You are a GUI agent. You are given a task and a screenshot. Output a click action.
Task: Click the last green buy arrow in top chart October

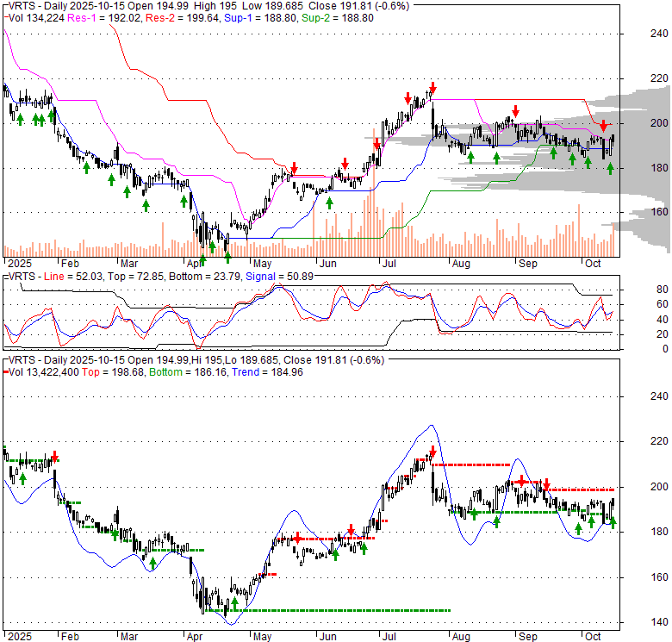[610, 169]
